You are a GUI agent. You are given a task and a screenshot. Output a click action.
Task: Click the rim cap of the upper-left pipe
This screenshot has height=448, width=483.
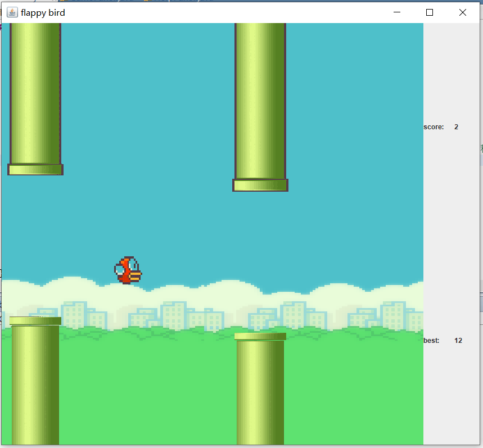(35, 169)
